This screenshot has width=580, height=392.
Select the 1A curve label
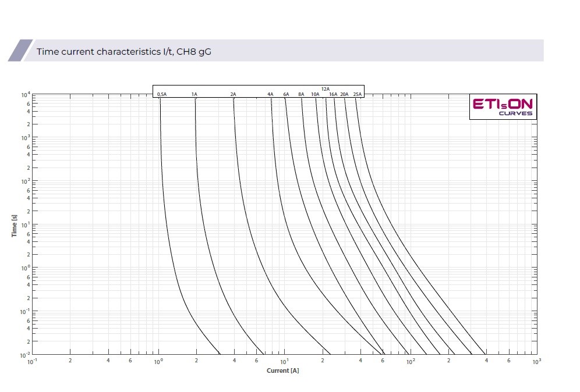194,94
